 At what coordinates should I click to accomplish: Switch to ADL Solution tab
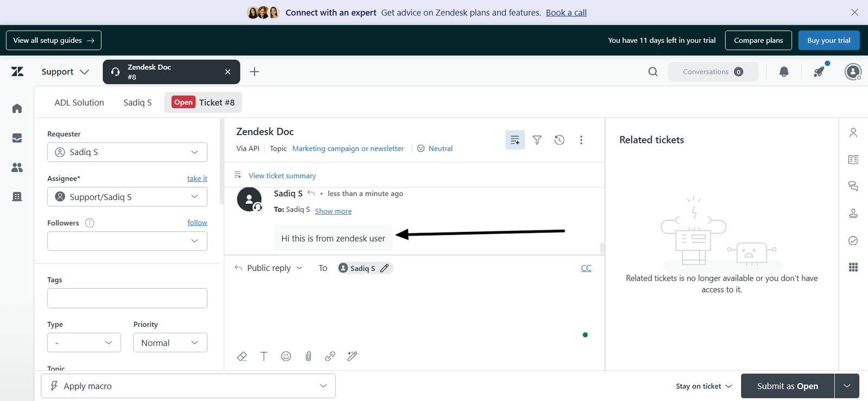pyautogui.click(x=79, y=102)
